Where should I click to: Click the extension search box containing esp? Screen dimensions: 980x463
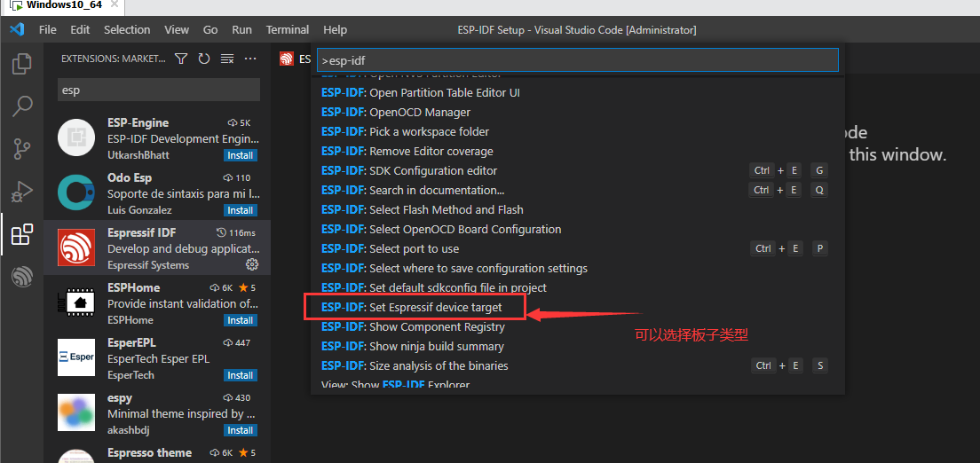pos(158,90)
